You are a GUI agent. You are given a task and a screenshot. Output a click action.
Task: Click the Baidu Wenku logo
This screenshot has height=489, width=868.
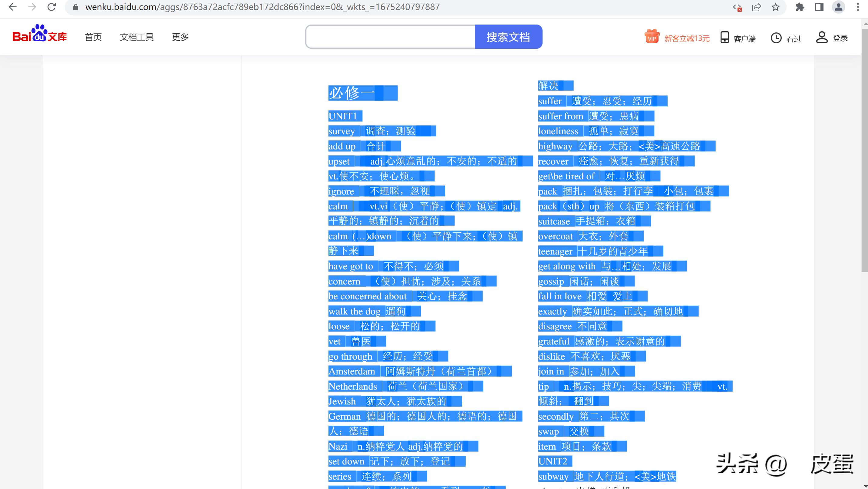click(39, 34)
